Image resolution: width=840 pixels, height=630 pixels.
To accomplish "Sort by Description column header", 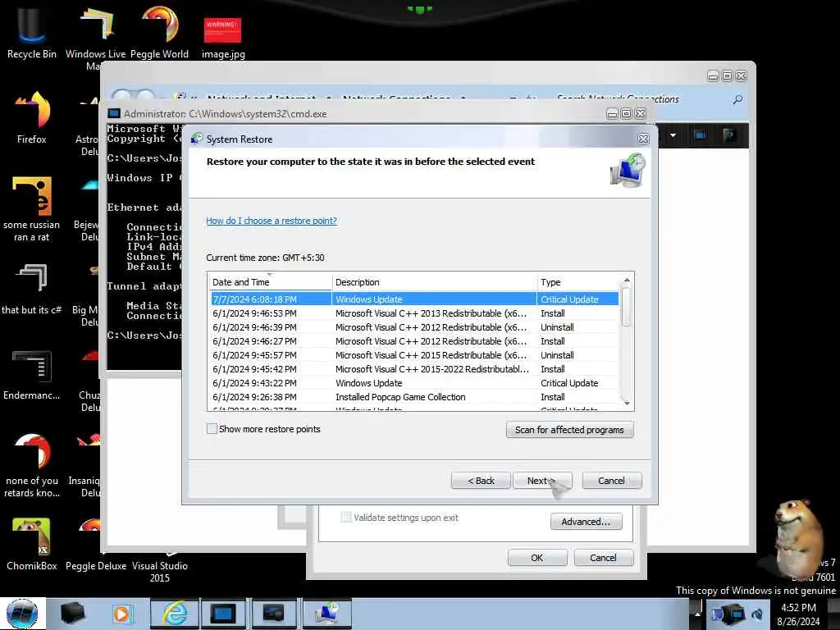I will pyautogui.click(x=435, y=282).
